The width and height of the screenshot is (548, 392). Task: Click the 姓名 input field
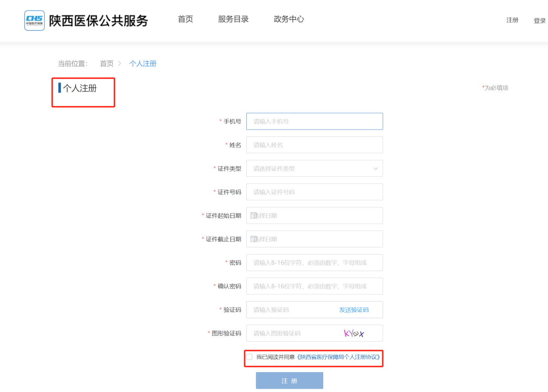tap(314, 145)
